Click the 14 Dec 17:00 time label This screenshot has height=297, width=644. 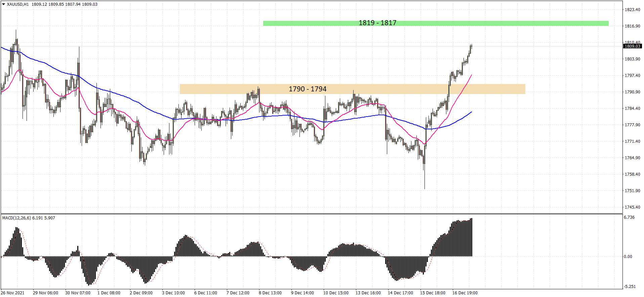400,293
